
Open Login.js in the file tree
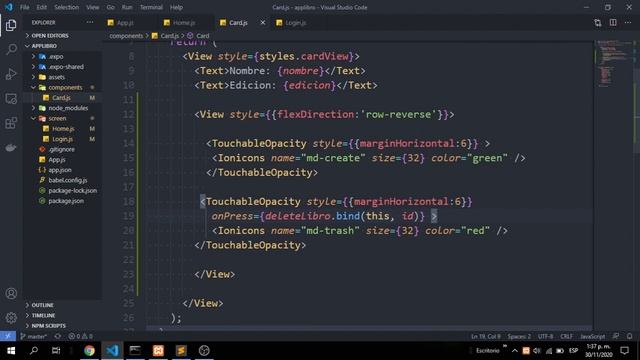pos(62,139)
